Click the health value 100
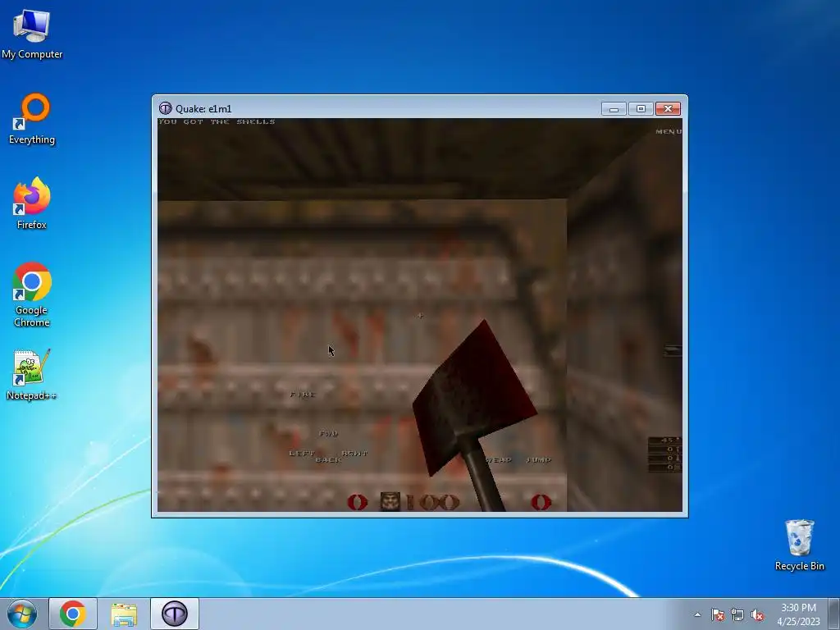840x630 pixels. click(x=433, y=502)
